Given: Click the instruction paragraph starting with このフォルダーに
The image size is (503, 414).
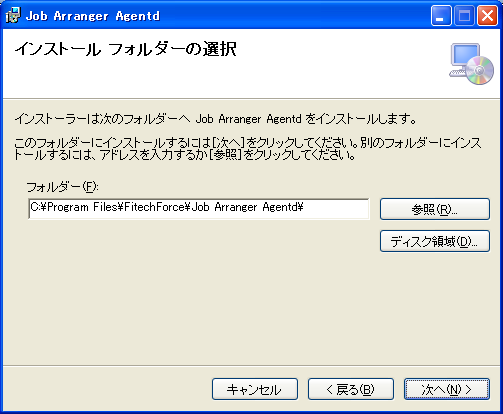Looking at the screenshot, I should pos(247,149).
